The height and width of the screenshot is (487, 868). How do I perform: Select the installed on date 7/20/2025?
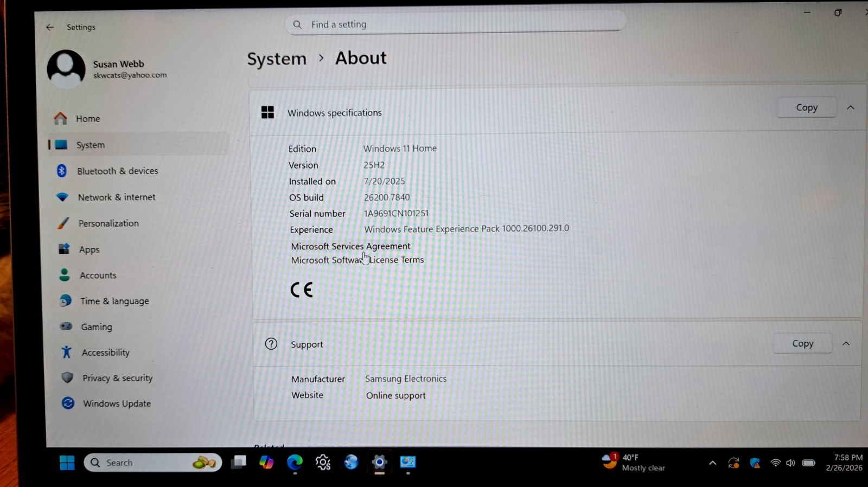384,181
